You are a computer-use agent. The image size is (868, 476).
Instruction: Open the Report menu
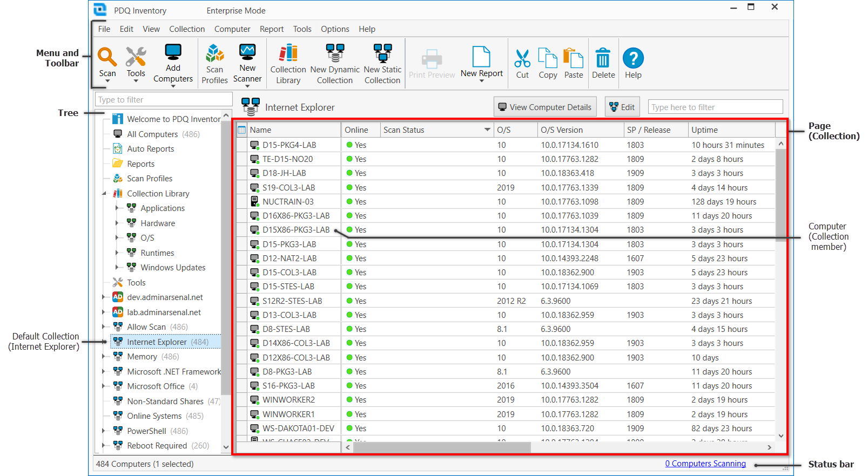pyautogui.click(x=271, y=29)
